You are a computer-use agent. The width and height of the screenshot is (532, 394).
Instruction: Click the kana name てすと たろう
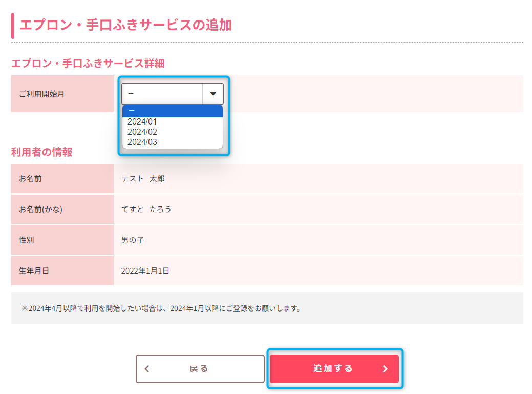(146, 209)
